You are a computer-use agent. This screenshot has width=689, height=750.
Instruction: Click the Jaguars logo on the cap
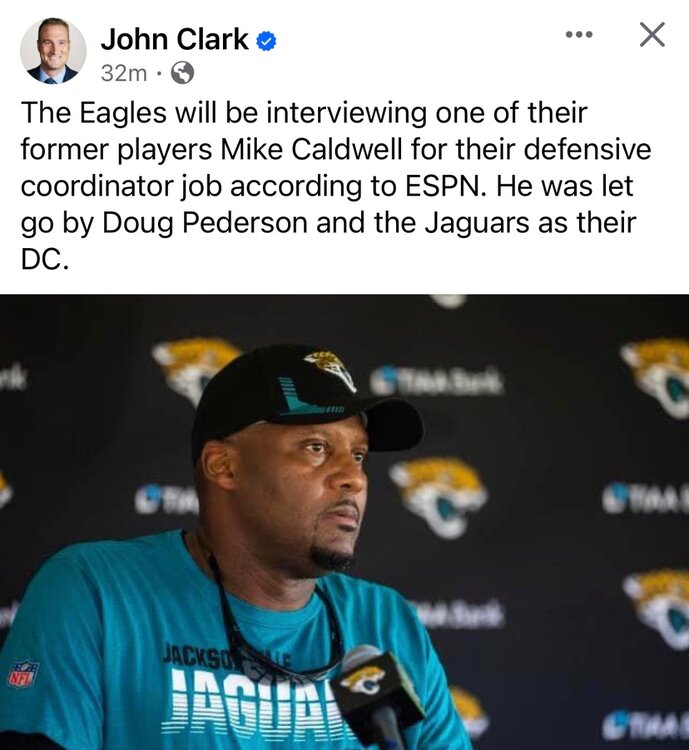pyautogui.click(x=331, y=370)
